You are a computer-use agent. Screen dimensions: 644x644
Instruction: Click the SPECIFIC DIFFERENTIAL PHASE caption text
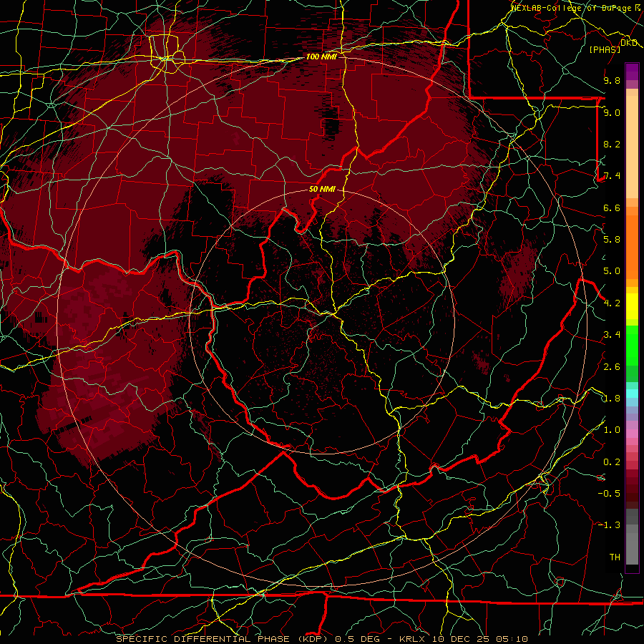pyautogui.click(x=205, y=639)
